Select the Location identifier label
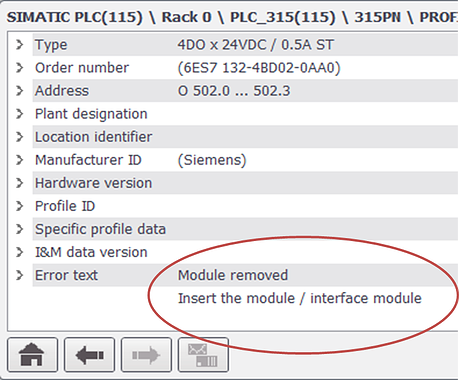459x380 pixels. coord(93,137)
